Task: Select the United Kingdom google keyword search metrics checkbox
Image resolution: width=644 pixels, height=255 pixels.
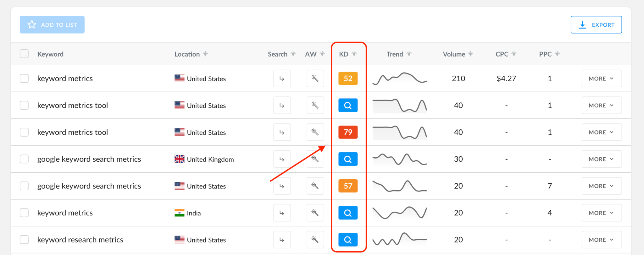Action: pos(24,159)
